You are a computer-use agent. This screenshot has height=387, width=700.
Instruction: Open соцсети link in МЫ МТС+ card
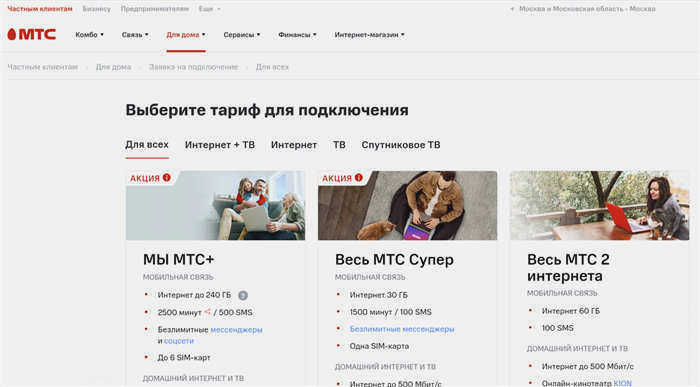tap(179, 341)
